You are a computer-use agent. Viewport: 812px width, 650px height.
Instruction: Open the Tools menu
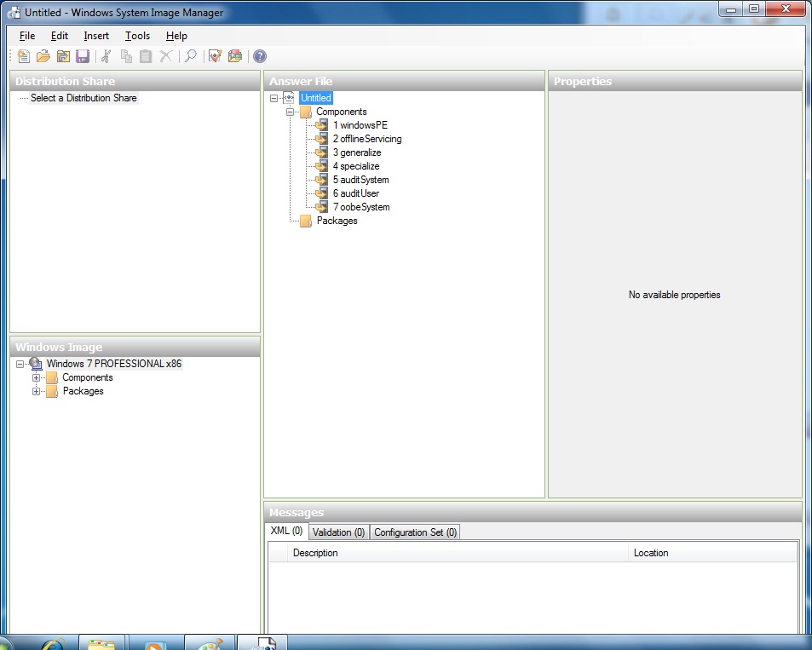pyautogui.click(x=137, y=36)
